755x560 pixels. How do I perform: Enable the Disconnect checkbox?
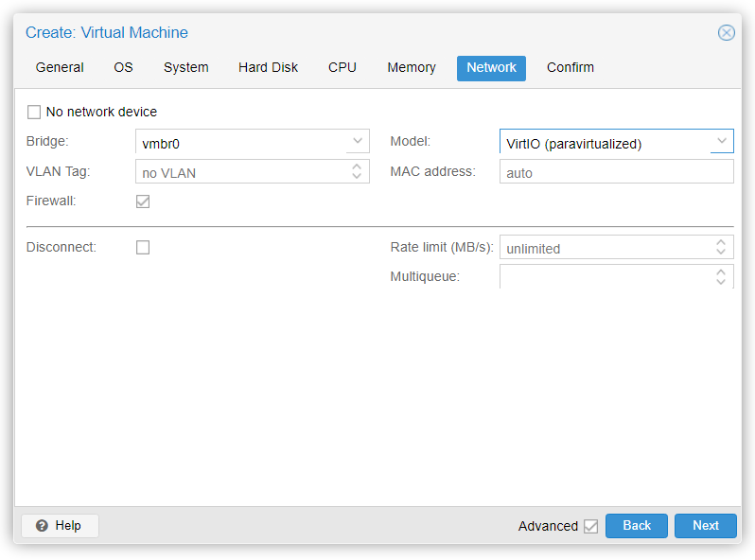coord(143,248)
